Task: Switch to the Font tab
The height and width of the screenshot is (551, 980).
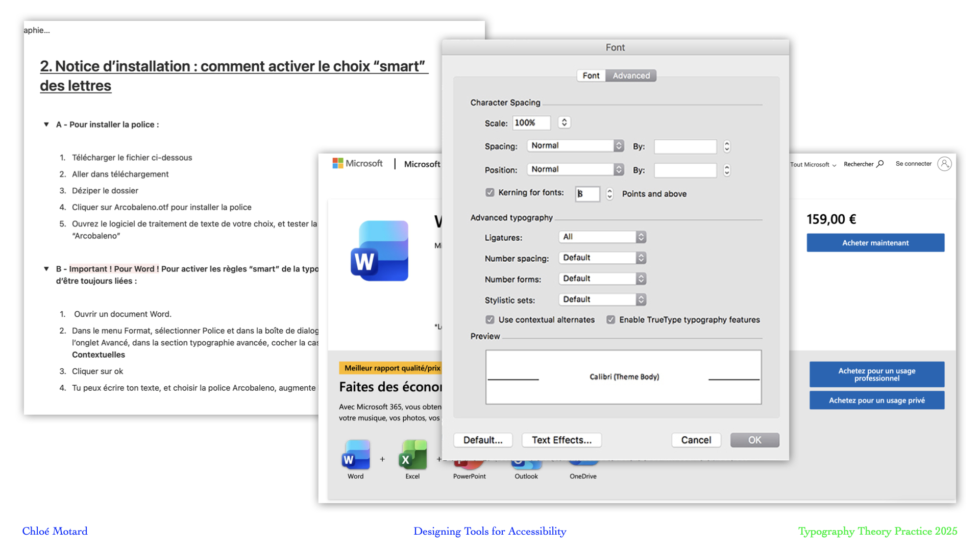Action: coord(591,76)
